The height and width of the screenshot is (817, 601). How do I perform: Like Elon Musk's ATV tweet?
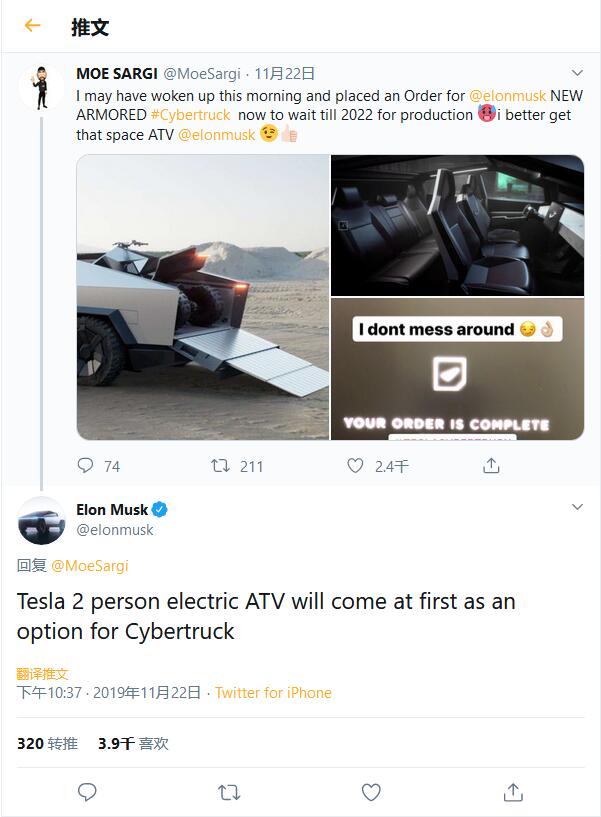(371, 792)
